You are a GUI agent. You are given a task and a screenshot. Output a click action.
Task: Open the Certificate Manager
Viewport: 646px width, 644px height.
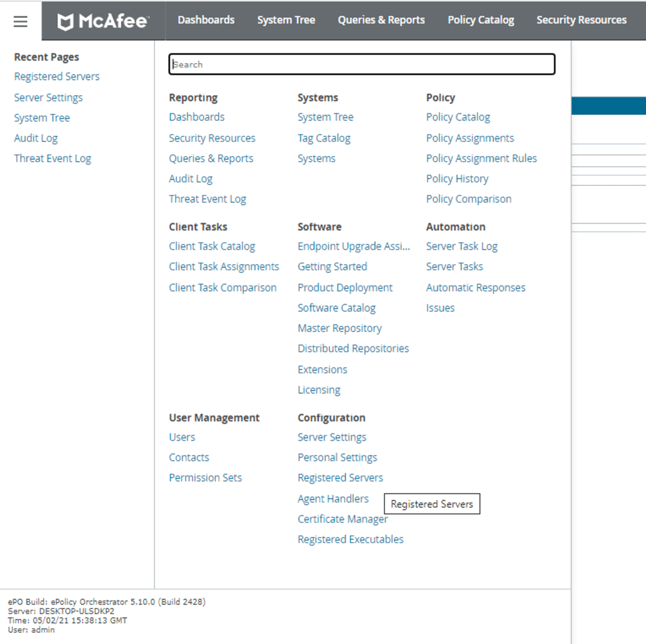pyautogui.click(x=343, y=519)
